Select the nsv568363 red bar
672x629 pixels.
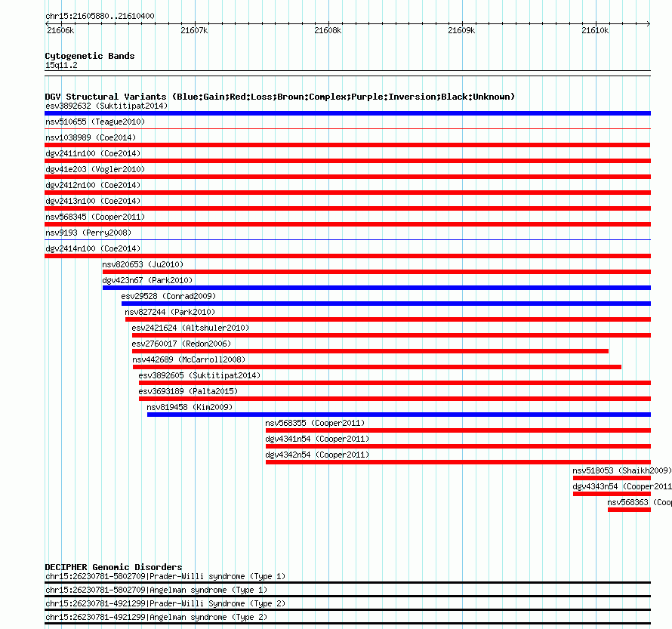pos(629,510)
